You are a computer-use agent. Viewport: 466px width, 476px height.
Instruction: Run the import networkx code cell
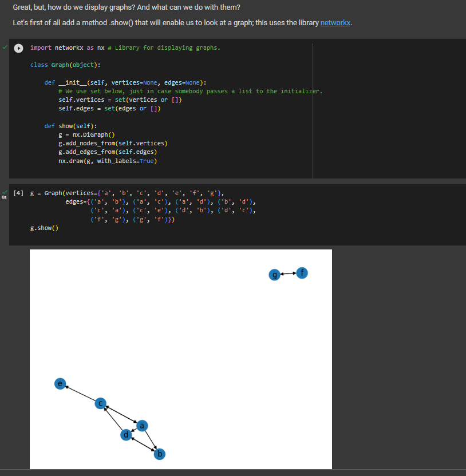pyautogui.click(x=18, y=48)
